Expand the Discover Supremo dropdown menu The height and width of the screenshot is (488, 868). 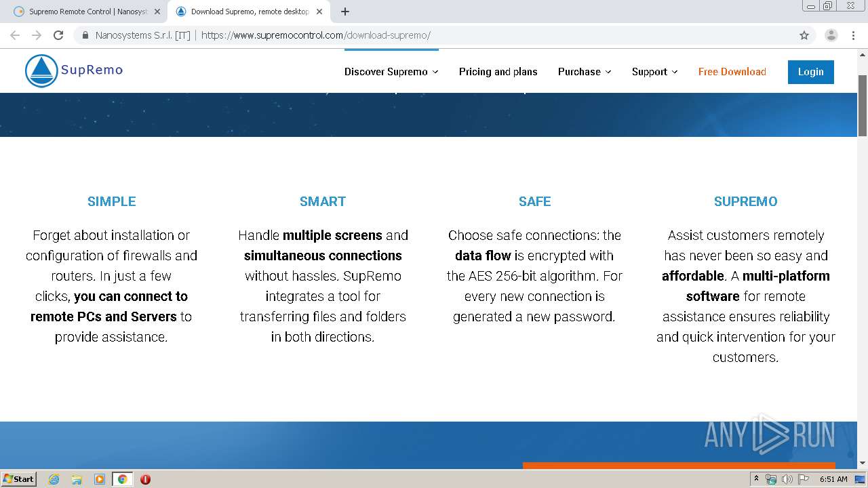point(391,72)
